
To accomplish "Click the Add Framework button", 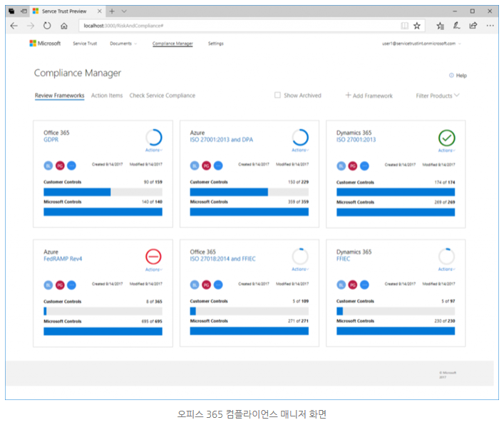I will pos(369,96).
